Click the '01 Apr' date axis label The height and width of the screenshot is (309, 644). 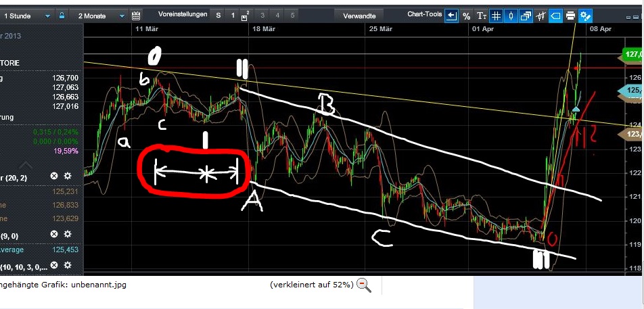pyautogui.click(x=482, y=28)
